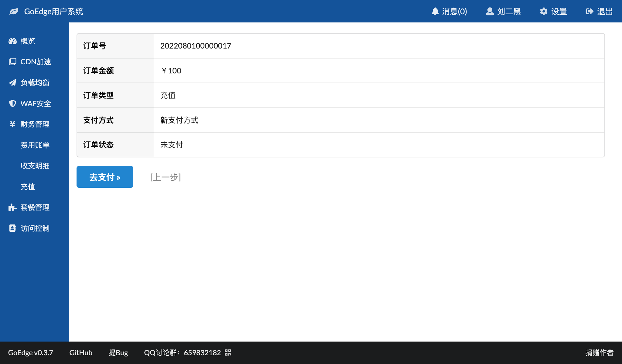Click the user profile avatar icon

(490, 12)
